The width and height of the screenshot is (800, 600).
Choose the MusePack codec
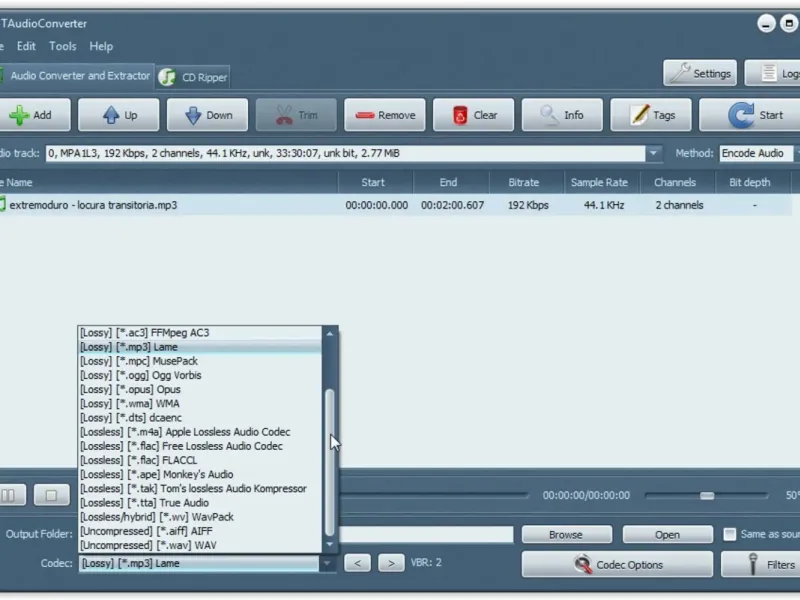coord(201,361)
